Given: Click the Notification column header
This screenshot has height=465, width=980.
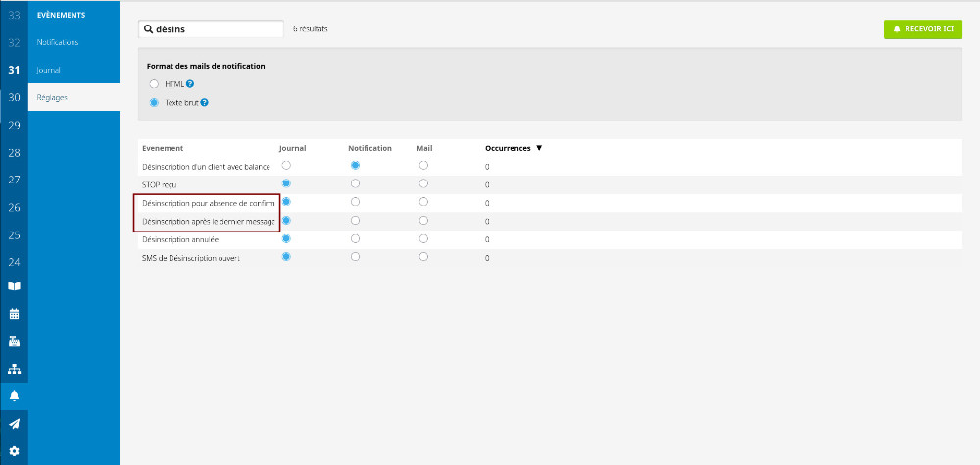Looking at the screenshot, I should [370, 148].
